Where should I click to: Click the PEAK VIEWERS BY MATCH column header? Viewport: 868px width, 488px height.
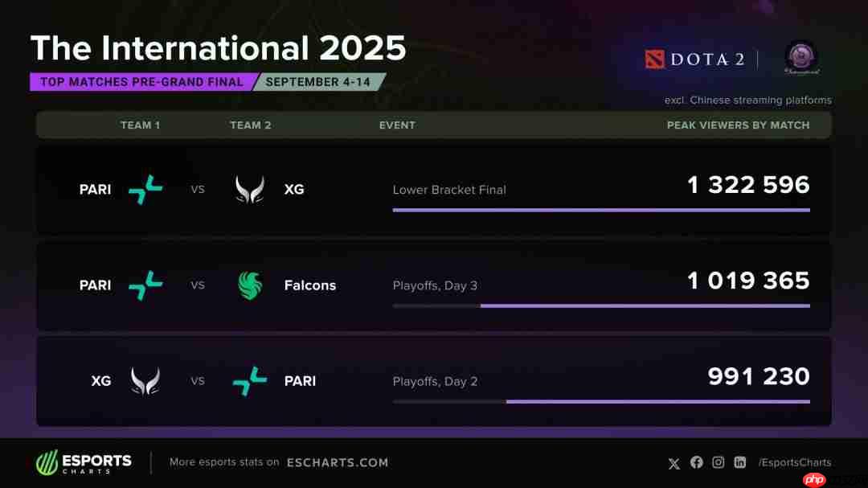tap(738, 125)
